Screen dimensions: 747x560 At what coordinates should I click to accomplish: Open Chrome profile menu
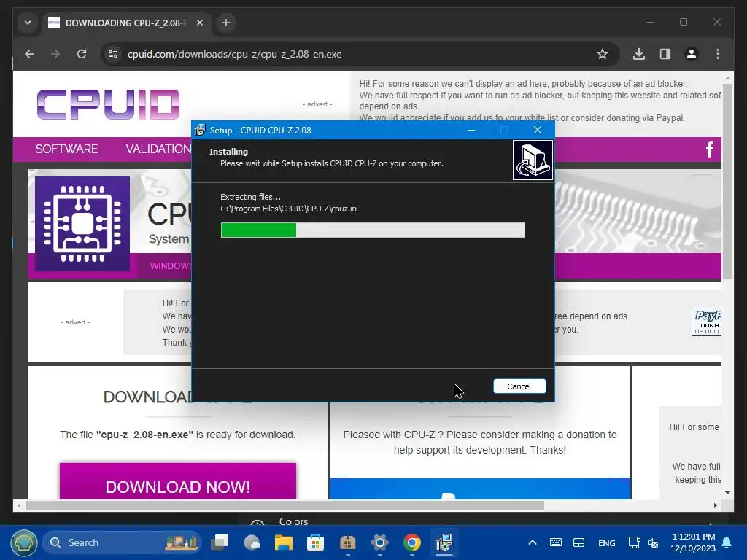coord(692,54)
